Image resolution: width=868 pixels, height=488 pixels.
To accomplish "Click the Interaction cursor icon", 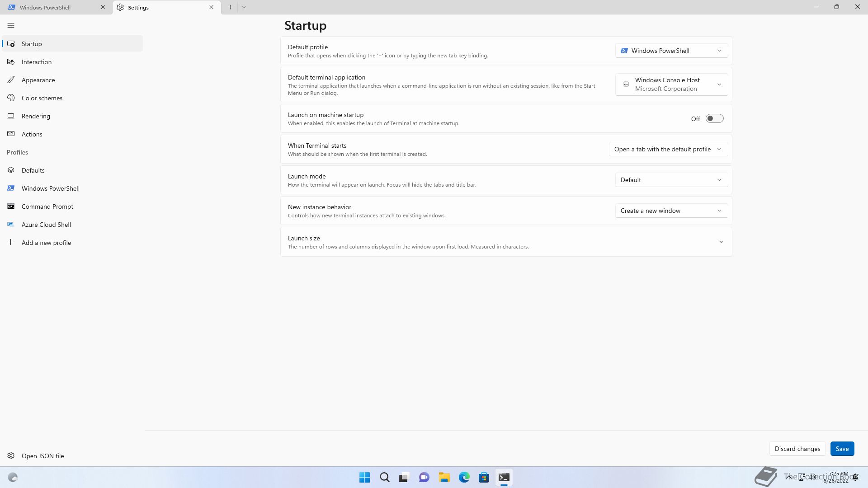I will coord(11,62).
